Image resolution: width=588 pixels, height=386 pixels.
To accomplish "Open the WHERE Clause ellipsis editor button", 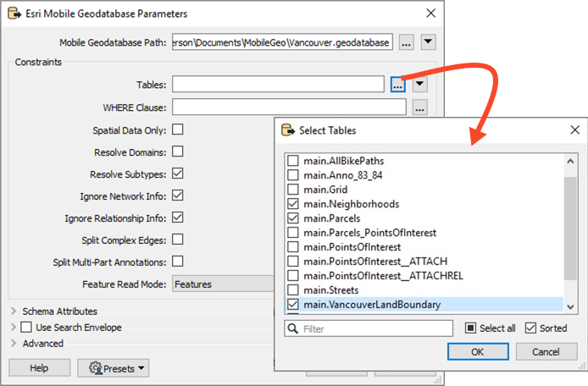I will coord(419,108).
